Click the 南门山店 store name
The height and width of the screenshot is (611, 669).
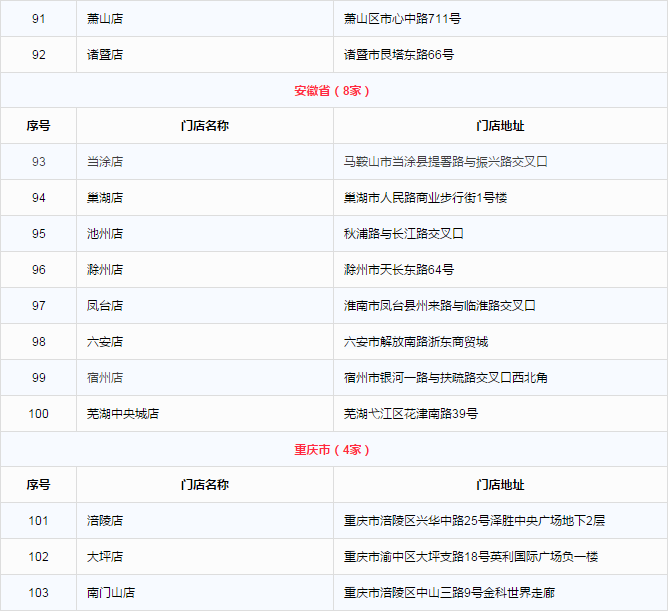click(111, 593)
